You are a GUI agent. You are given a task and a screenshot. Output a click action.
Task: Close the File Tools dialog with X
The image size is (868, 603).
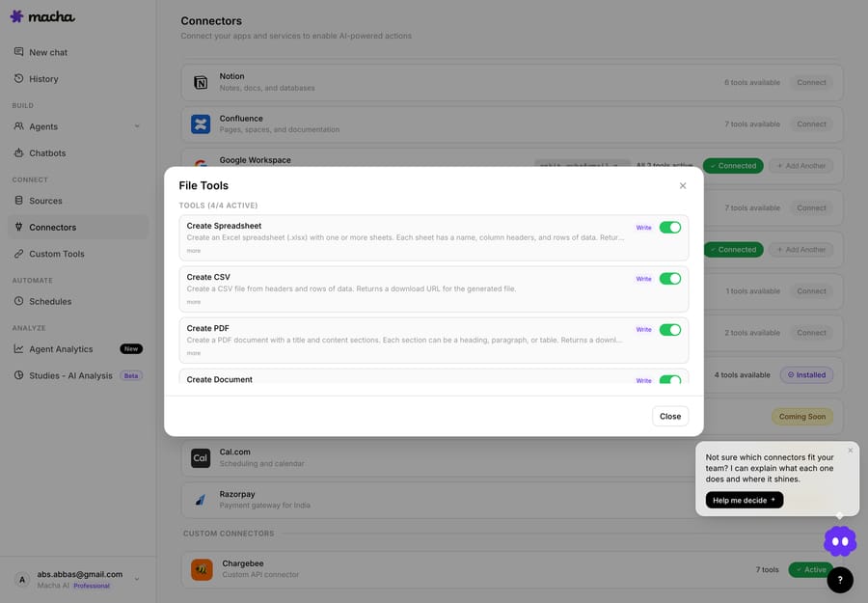pos(683,185)
